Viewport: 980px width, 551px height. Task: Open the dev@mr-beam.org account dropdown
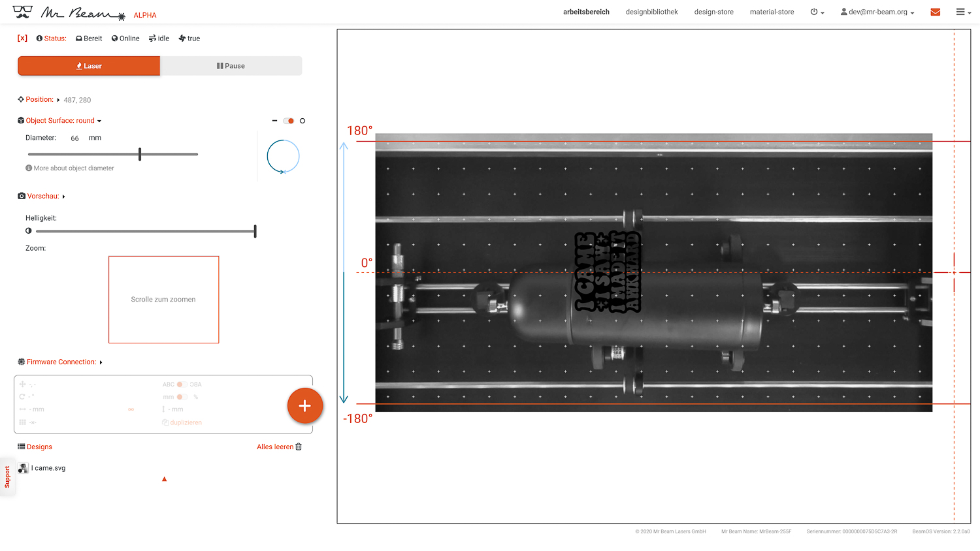(877, 12)
